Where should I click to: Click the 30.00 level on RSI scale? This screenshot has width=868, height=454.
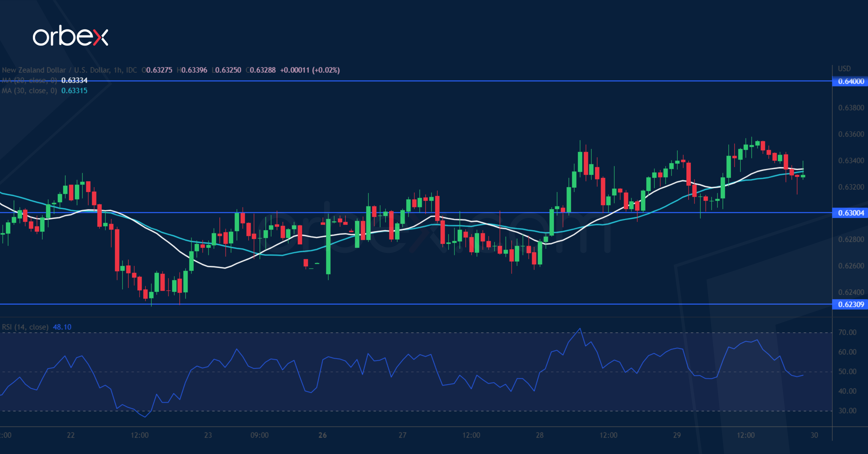coord(847,411)
